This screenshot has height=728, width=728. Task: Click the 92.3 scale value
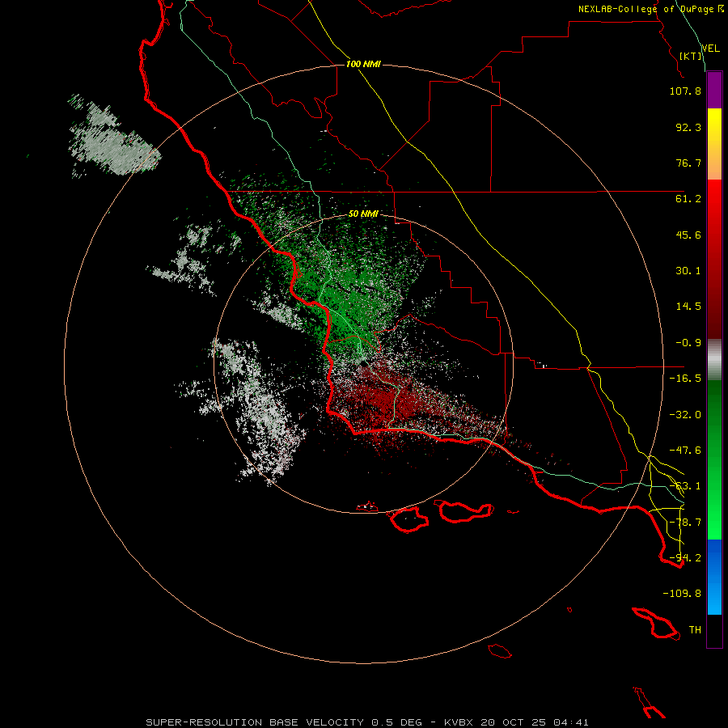pyautogui.click(x=688, y=127)
